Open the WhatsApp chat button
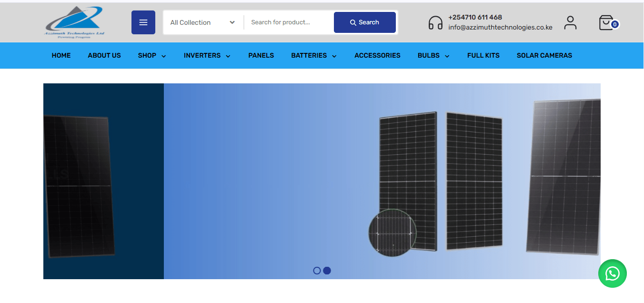Screen dimensions: 644x303 [x=613, y=273]
